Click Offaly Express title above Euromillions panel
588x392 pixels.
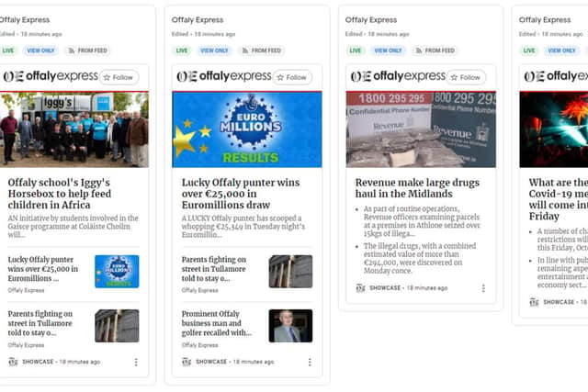coord(198,20)
